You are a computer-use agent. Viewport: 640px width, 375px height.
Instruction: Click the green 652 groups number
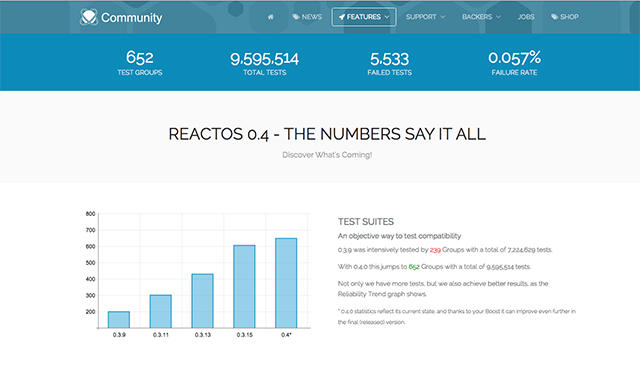point(414,267)
